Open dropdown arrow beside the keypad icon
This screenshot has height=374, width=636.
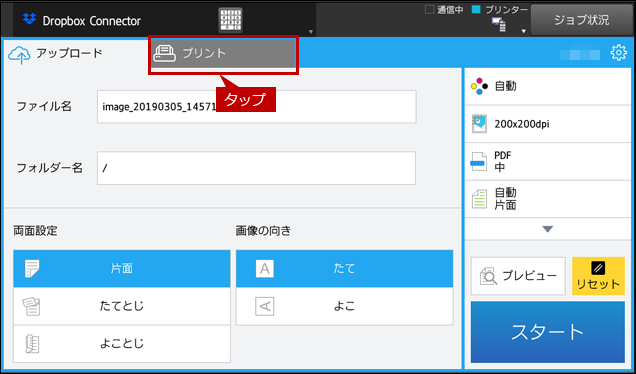tap(311, 32)
